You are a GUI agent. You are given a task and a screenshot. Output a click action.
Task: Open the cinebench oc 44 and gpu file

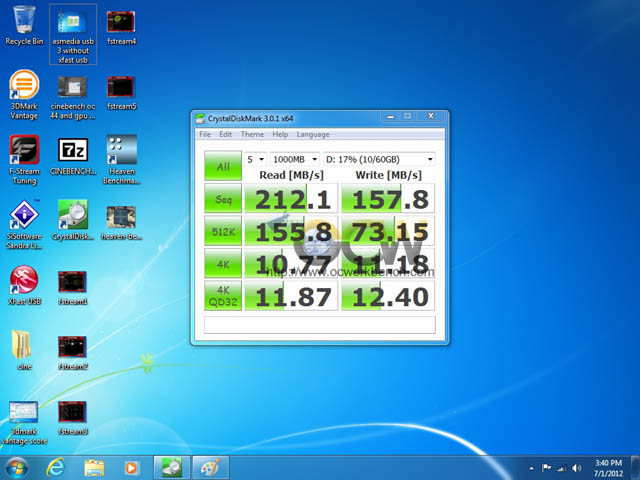point(73,97)
